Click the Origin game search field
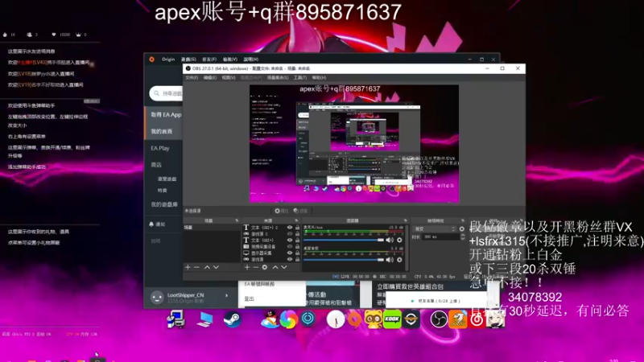Image resolution: width=644 pixels, height=362 pixels. 167,93
